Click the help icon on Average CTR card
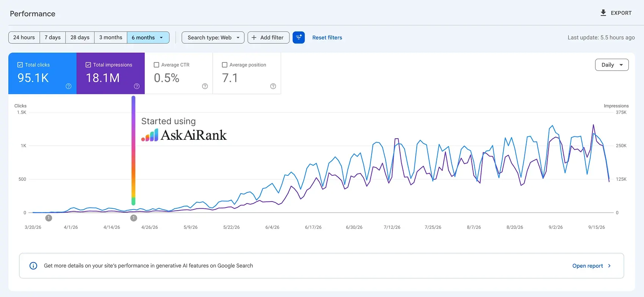 pos(205,86)
